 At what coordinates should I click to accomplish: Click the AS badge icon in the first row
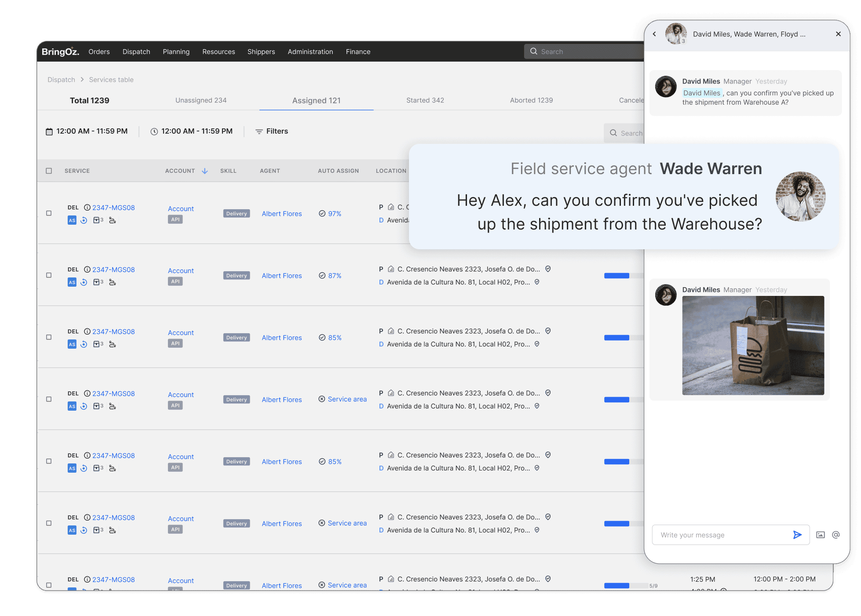pos(72,220)
